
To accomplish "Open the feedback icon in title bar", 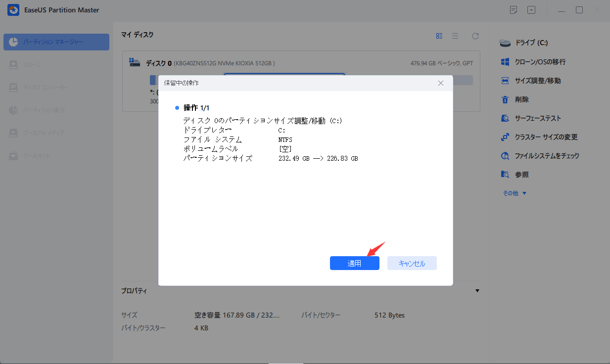I will [x=514, y=10].
